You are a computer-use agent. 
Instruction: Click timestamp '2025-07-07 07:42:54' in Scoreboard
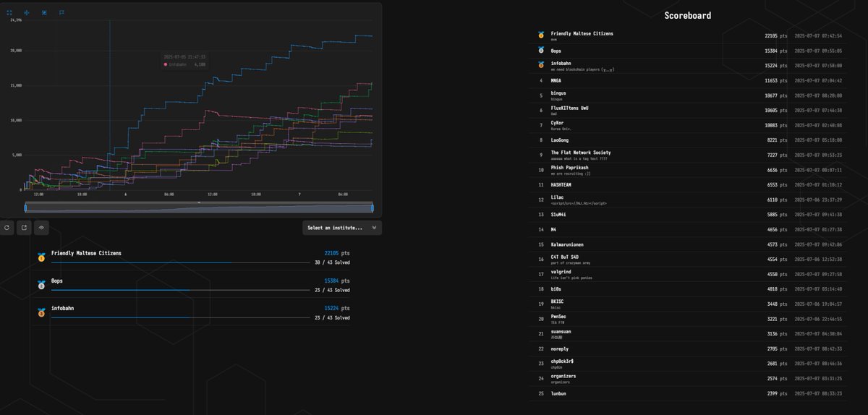(x=818, y=35)
